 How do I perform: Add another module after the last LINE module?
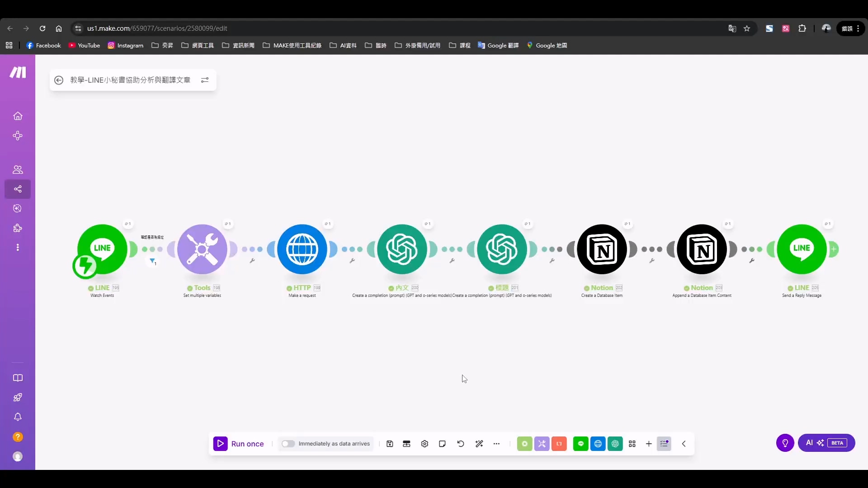[x=834, y=249]
